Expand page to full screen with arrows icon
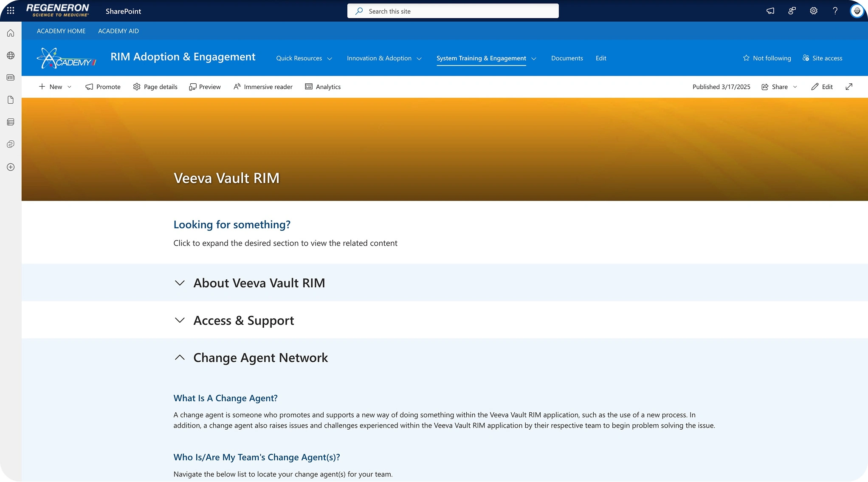 pos(849,87)
